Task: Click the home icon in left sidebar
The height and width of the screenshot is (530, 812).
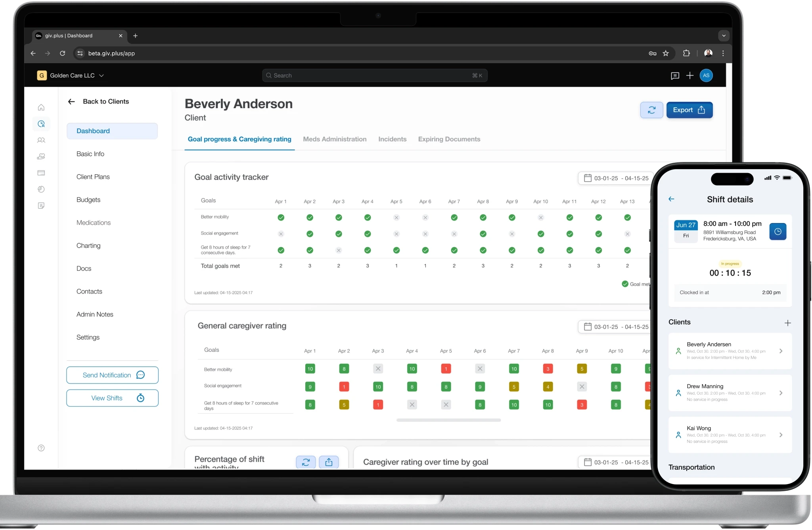Action: 41,107
